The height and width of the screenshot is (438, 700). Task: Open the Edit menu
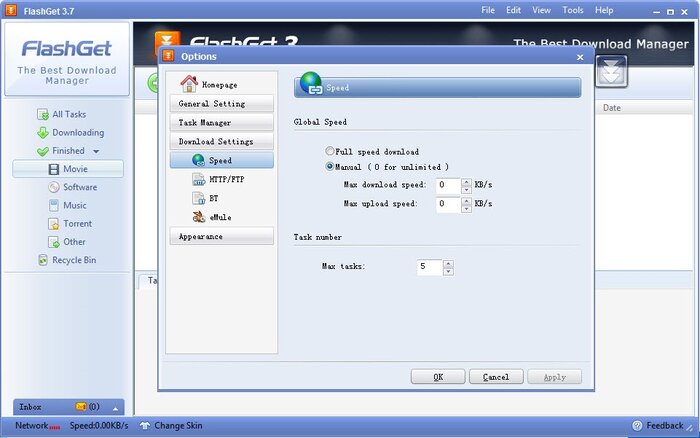(x=513, y=10)
